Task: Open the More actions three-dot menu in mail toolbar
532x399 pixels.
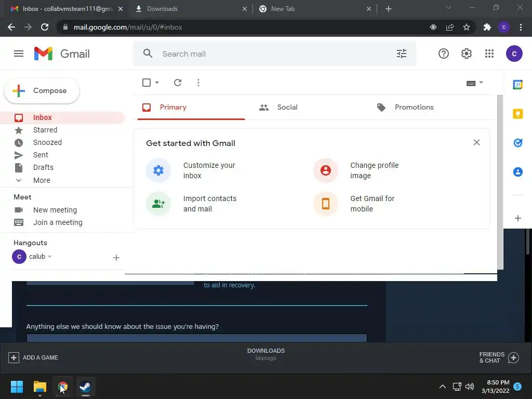Action: tap(198, 83)
